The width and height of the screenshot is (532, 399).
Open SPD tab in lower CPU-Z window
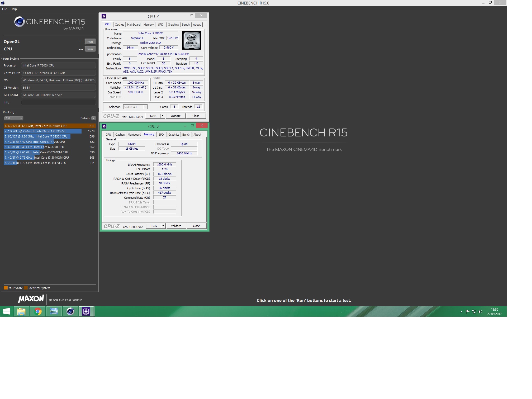161,135
